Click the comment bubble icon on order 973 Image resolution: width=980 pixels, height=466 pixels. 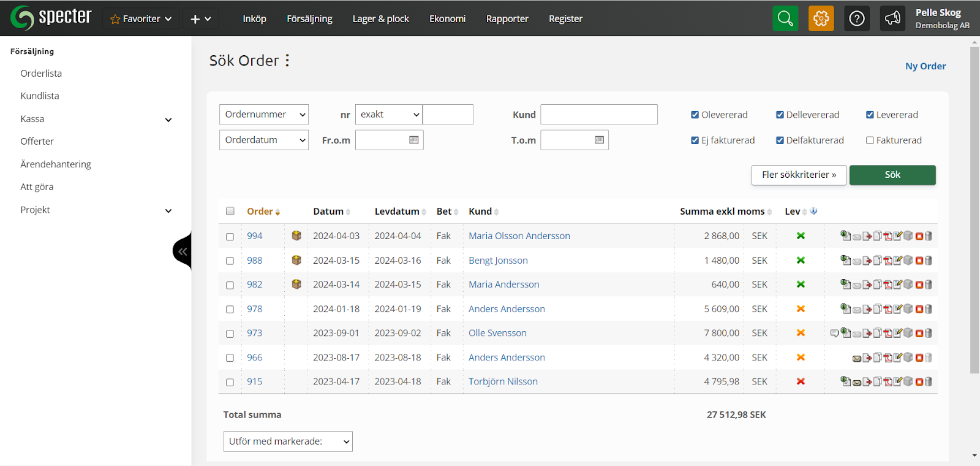click(834, 334)
